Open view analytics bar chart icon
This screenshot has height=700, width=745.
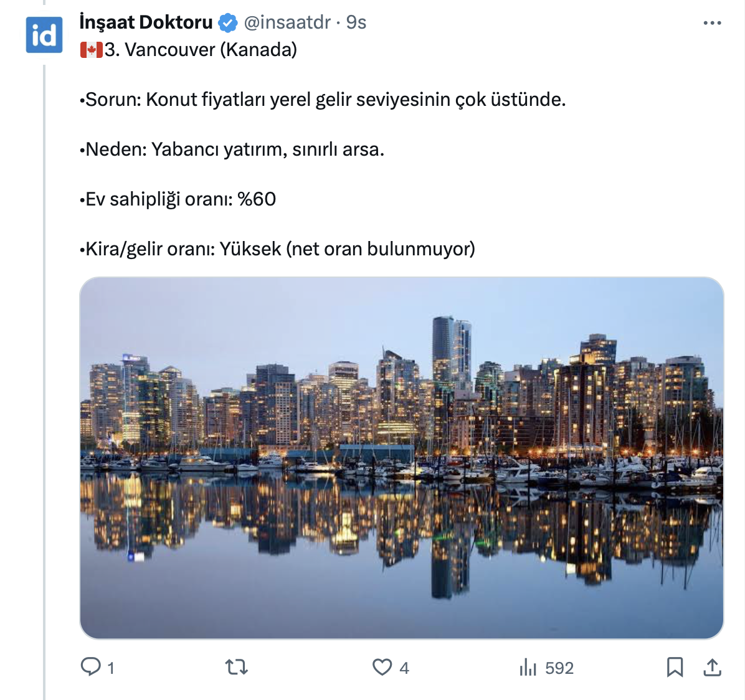(x=528, y=668)
